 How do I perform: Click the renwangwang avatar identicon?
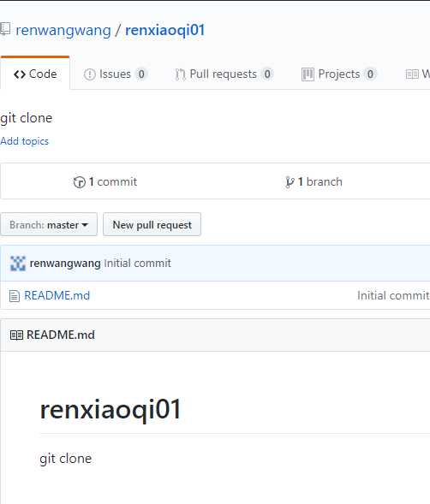18,264
